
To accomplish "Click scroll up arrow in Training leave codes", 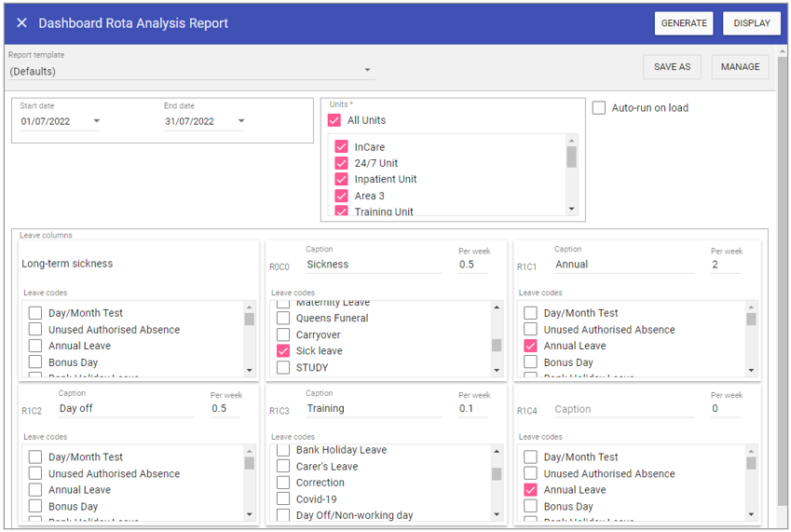I will [x=497, y=451].
